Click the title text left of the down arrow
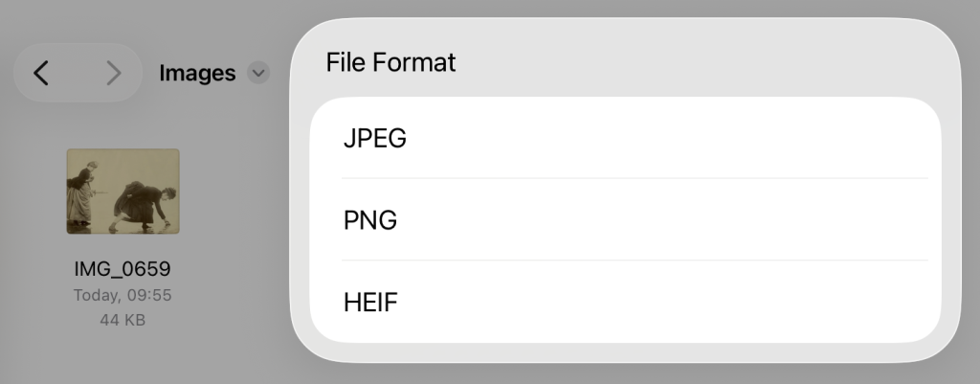The image size is (980, 384). (x=197, y=73)
